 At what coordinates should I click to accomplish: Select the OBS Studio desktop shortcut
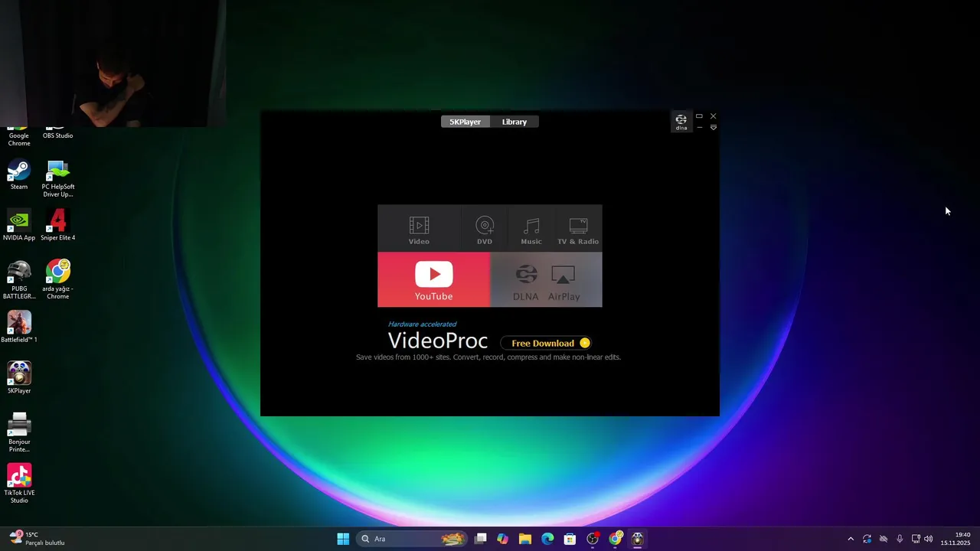point(57,133)
